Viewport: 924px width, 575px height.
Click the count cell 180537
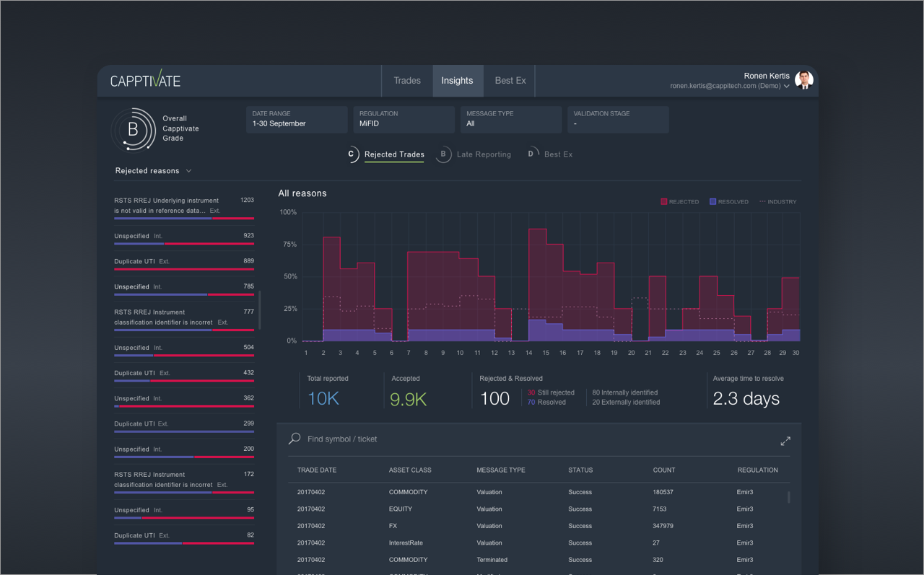[663, 492]
